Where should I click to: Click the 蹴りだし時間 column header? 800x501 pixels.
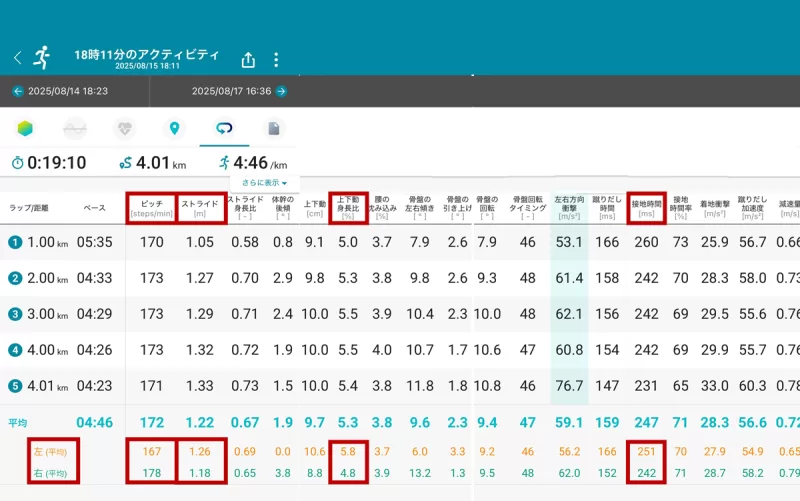click(607, 208)
